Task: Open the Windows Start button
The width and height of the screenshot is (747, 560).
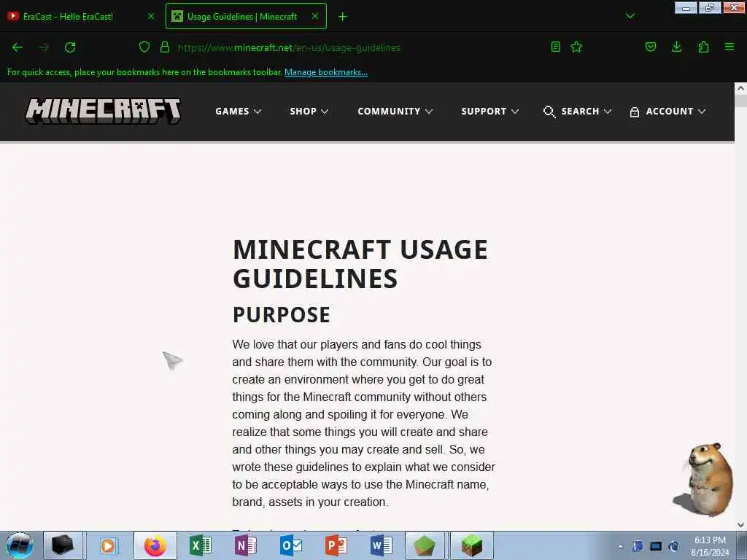Action: point(20,545)
